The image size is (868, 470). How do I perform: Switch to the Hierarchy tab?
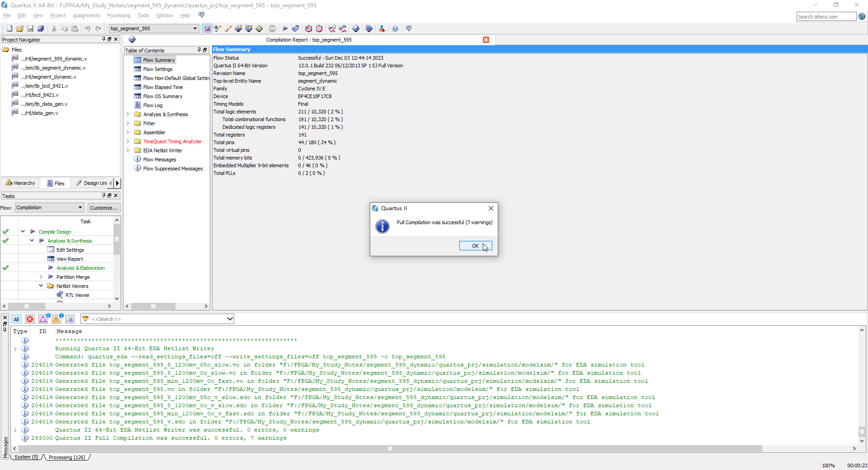(20, 183)
